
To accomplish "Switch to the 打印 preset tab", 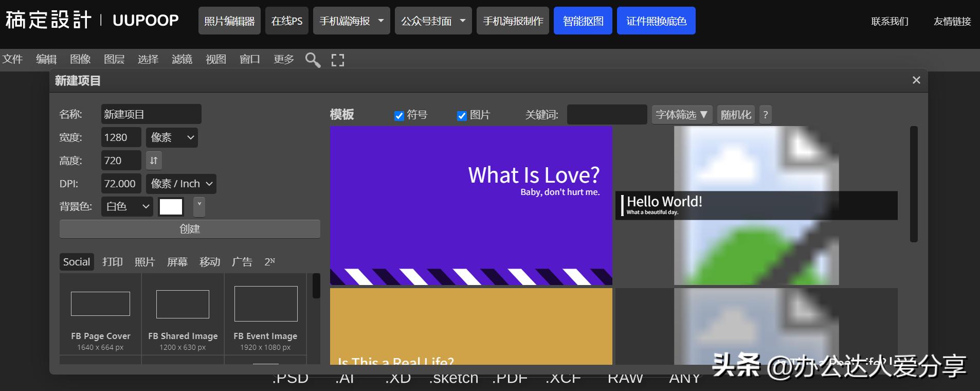I will click(112, 262).
